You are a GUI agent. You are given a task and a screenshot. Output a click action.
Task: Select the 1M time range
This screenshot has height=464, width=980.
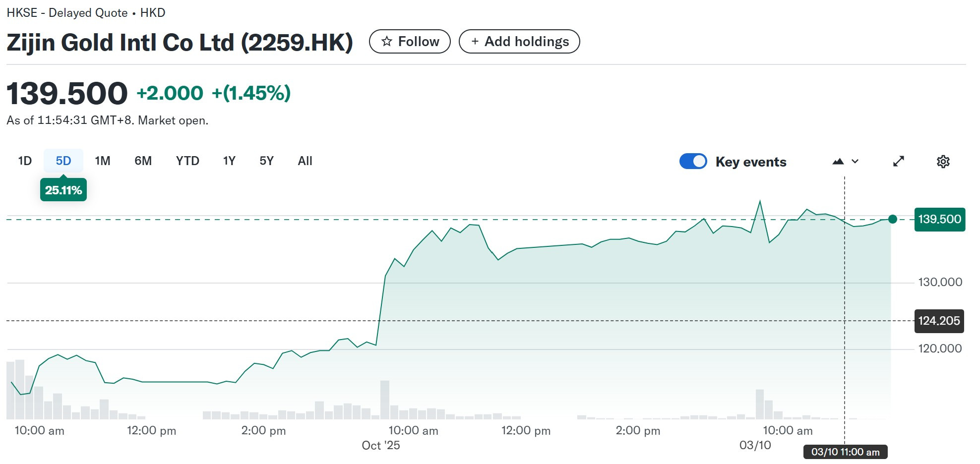(103, 161)
